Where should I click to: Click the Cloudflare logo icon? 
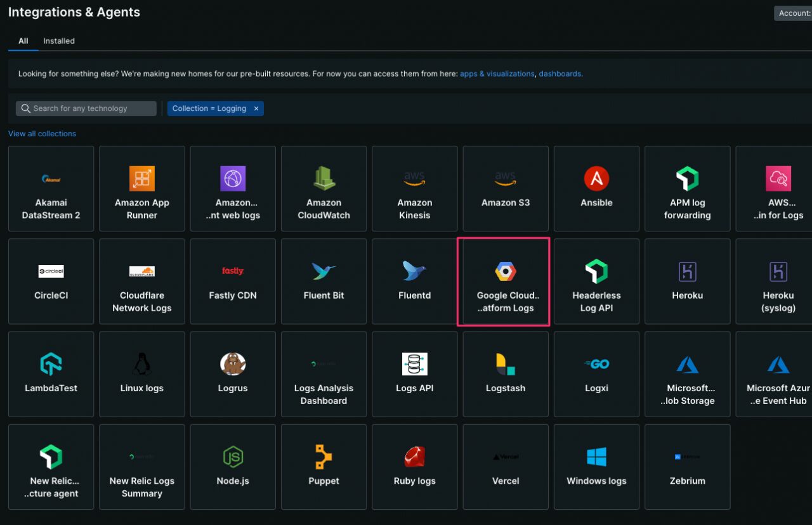click(142, 271)
